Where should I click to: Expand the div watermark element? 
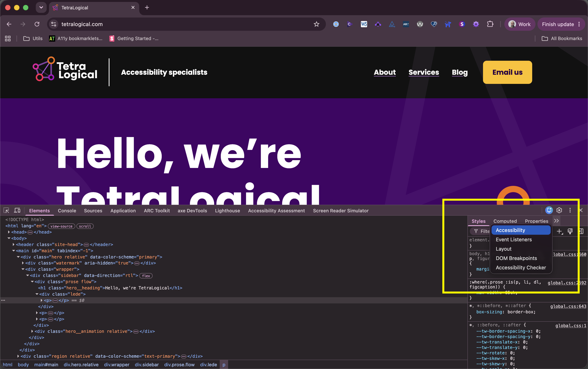(23, 263)
